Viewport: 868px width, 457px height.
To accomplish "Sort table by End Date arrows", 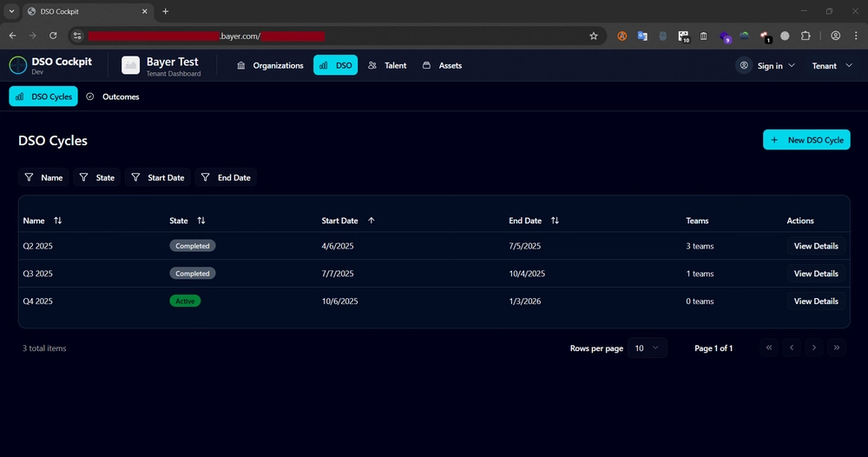I will 555,221.
